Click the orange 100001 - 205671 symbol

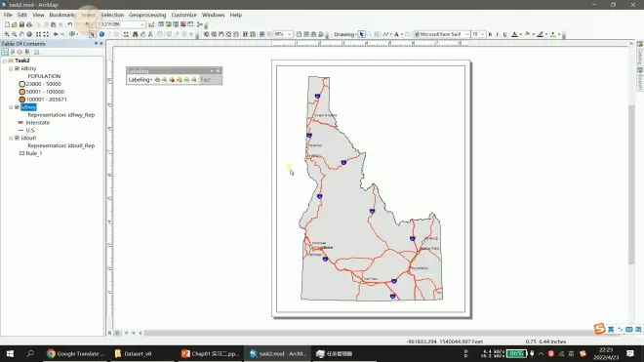(x=22, y=100)
